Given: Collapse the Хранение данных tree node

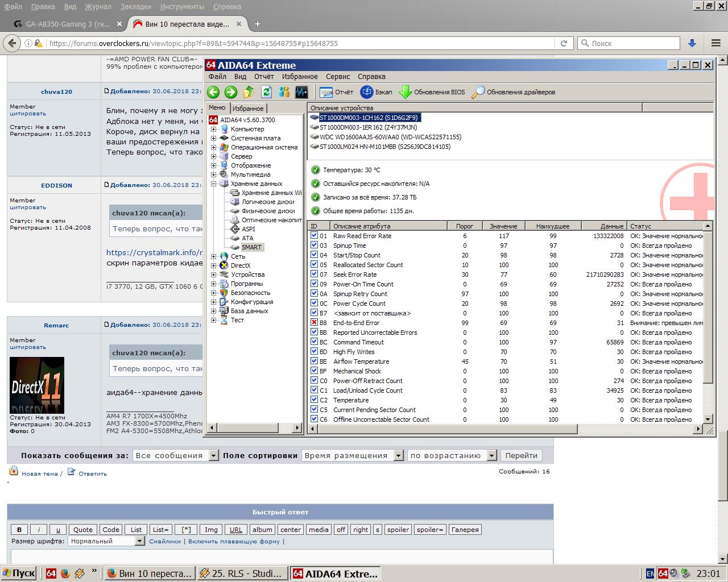Looking at the screenshot, I should point(214,184).
